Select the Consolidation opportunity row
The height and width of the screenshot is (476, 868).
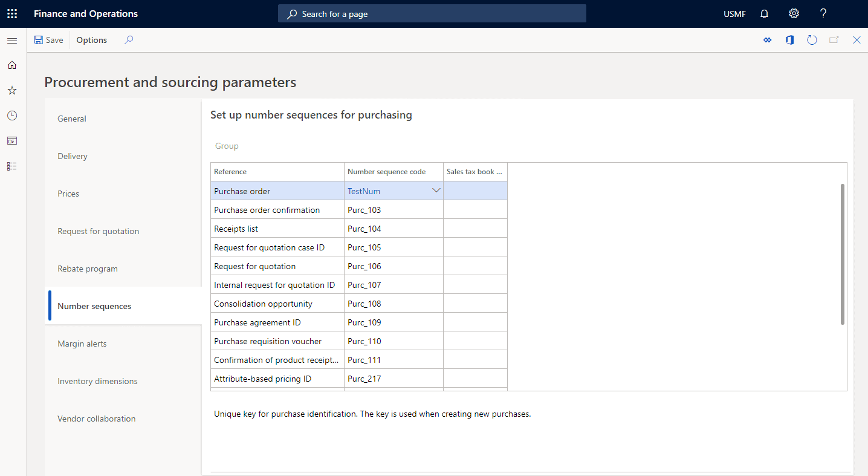277,304
